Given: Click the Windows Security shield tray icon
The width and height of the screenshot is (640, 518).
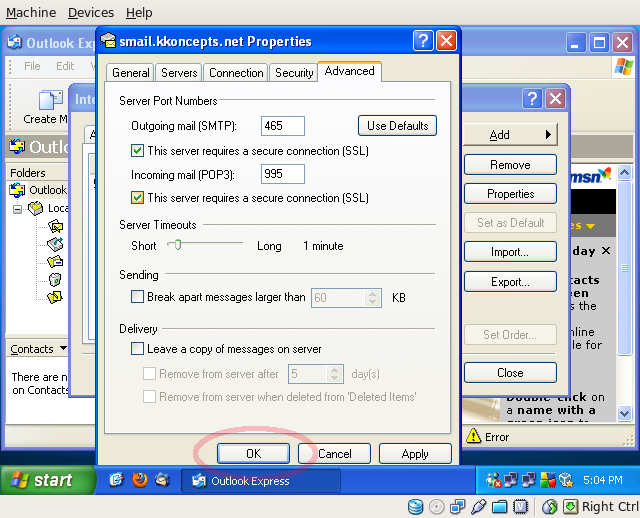Looking at the screenshot, I should coord(548,480).
